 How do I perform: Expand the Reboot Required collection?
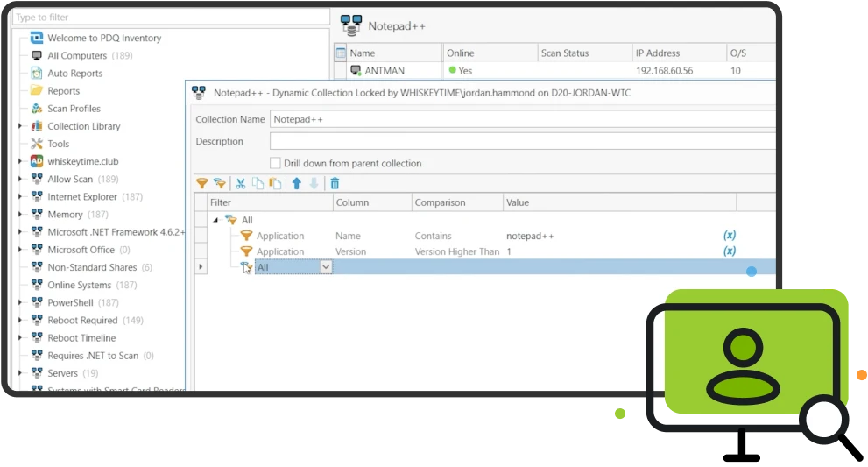coord(20,320)
